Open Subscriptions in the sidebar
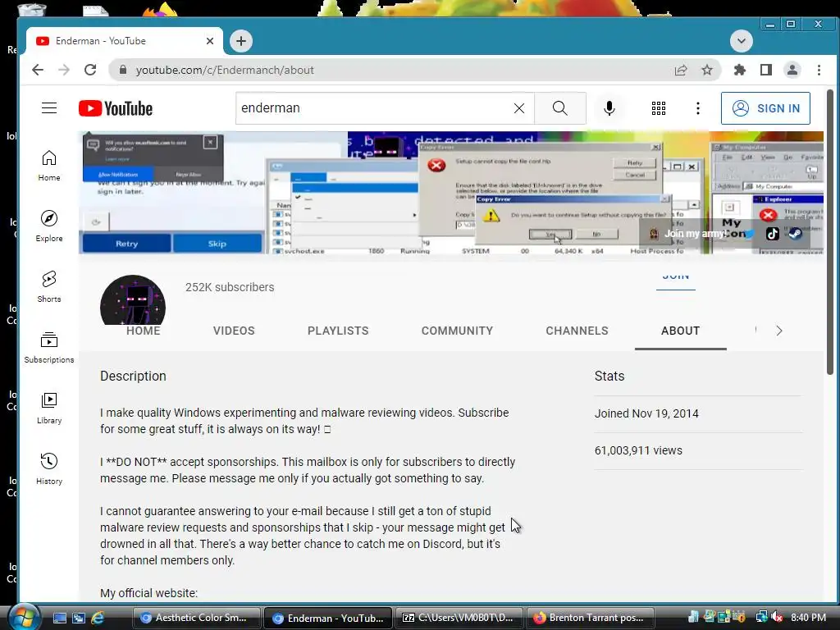The image size is (840, 630). (x=49, y=348)
